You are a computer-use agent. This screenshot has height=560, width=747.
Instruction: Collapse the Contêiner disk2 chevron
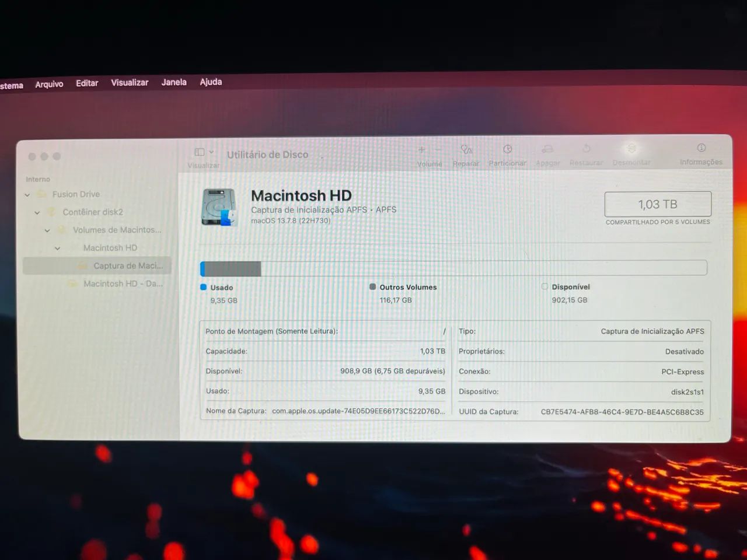[37, 213]
